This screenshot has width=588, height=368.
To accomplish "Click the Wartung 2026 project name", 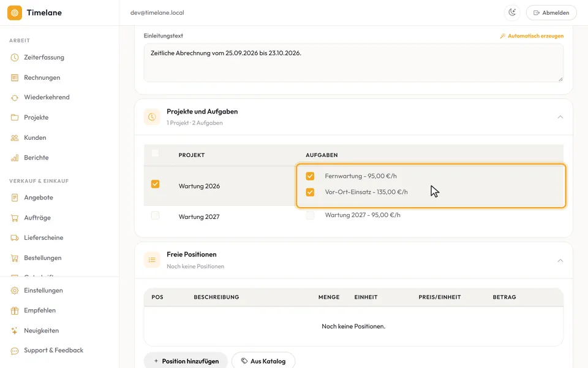I will pos(199,186).
